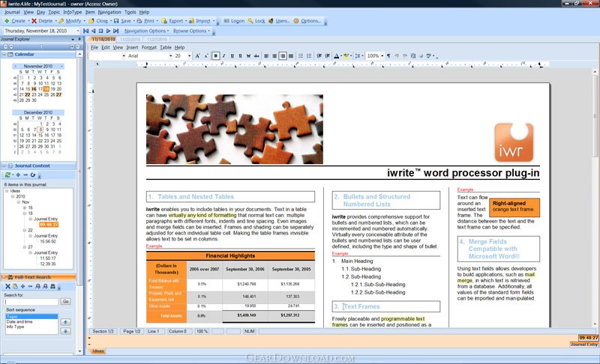600x364 pixels.
Task: Open the Options dialog
Action: click(x=307, y=21)
